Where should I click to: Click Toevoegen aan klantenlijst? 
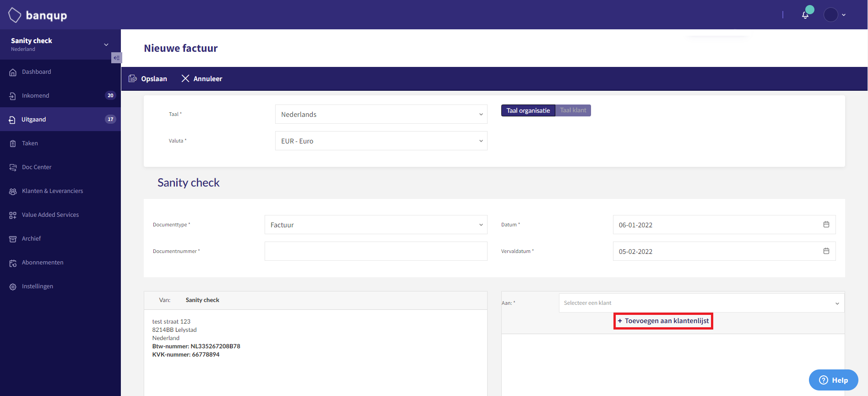663,321
